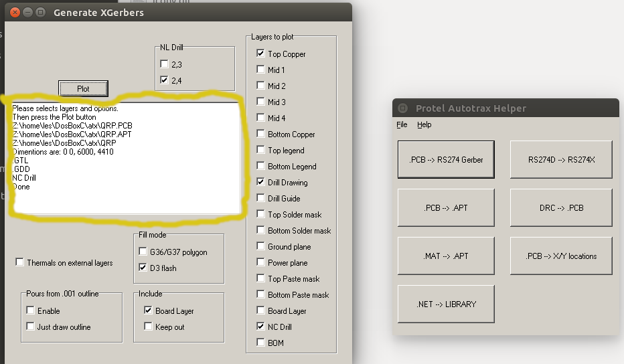This screenshot has width=624, height=364.
Task: Check Enable under Pours from .001 outline
Action: pos(30,310)
